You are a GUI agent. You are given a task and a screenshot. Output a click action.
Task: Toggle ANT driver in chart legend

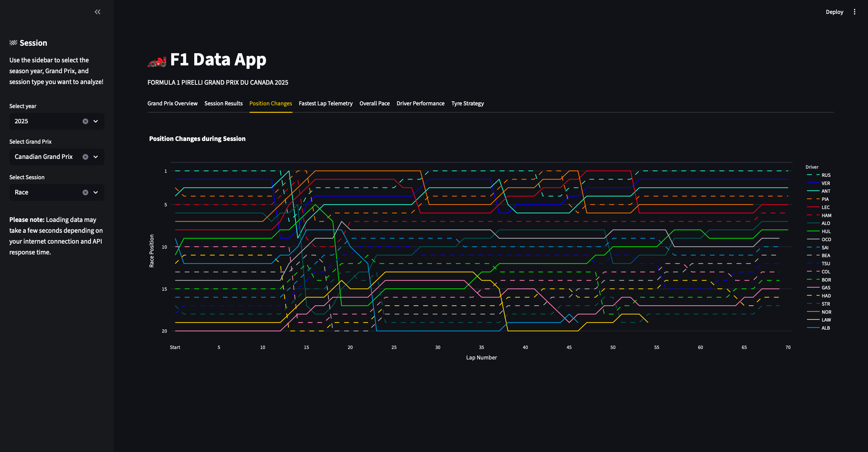pos(819,191)
